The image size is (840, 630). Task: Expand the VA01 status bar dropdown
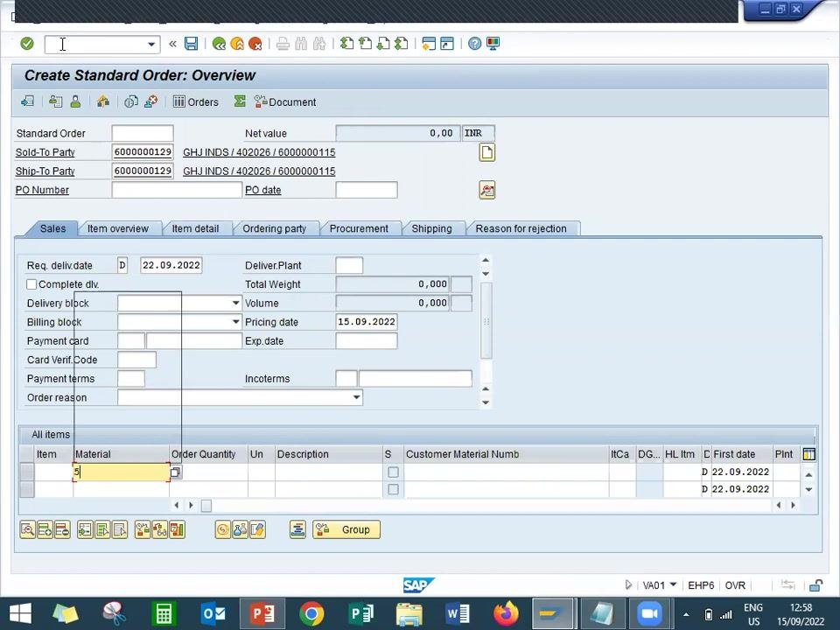click(x=674, y=585)
